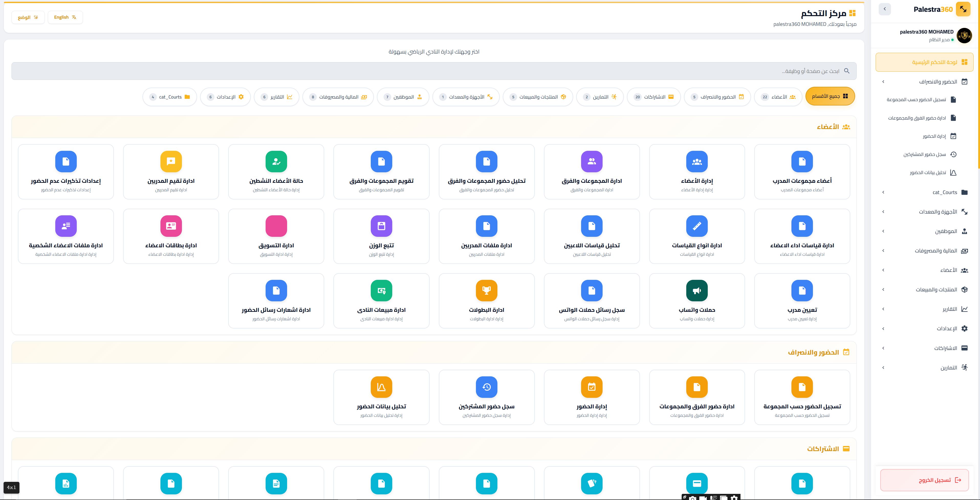
Task: Click the Palestra360 logo icon
Action: click(963, 9)
